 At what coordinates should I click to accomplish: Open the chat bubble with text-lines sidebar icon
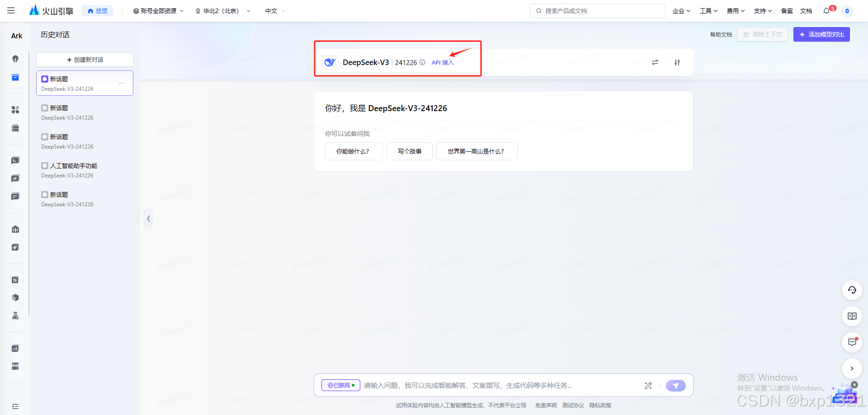click(x=15, y=196)
